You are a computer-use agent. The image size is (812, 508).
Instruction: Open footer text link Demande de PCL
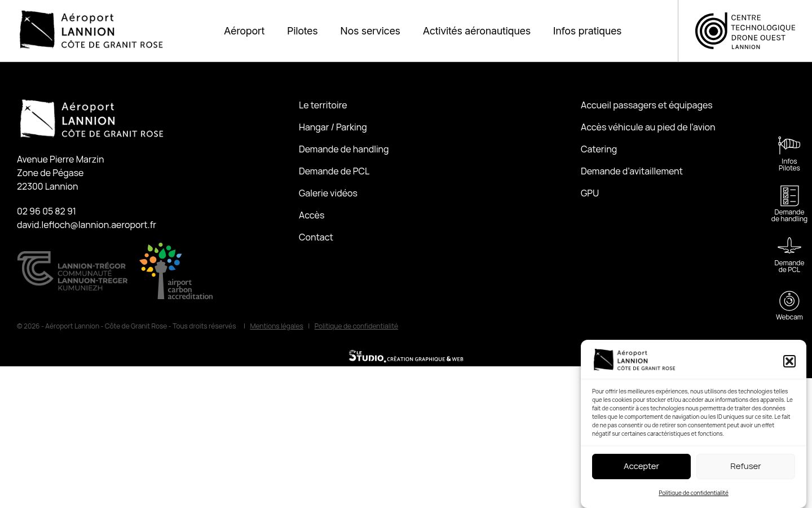pos(334,171)
